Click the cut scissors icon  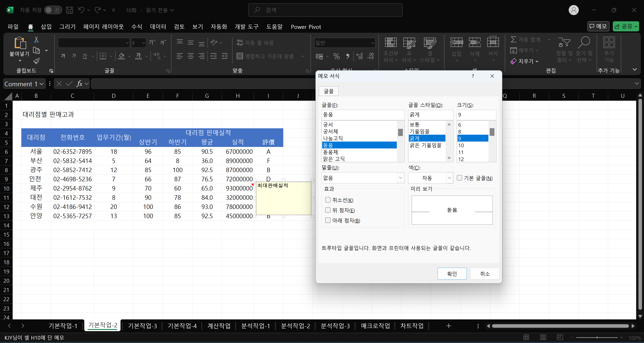[37, 40]
